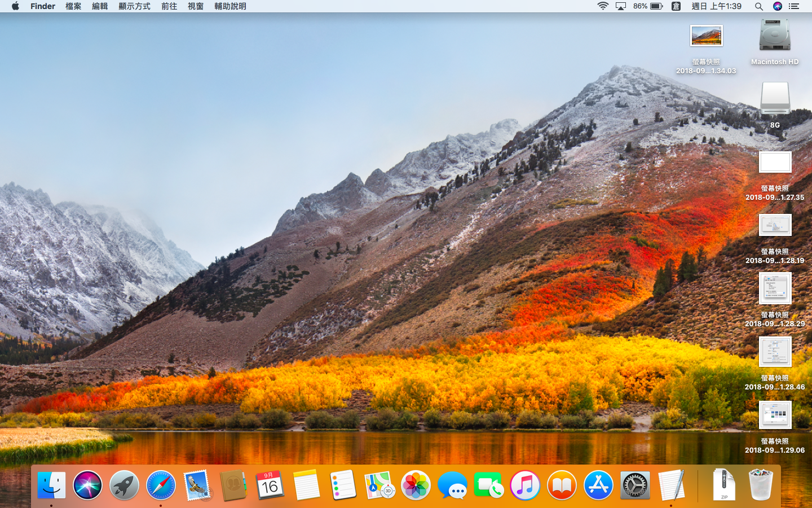Launch the App Store icon

point(598,485)
